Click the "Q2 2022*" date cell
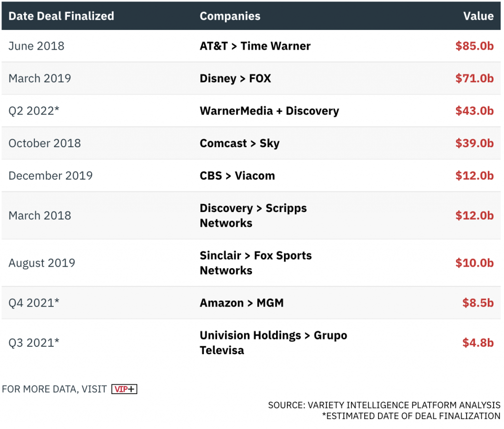 click(x=34, y=111)
